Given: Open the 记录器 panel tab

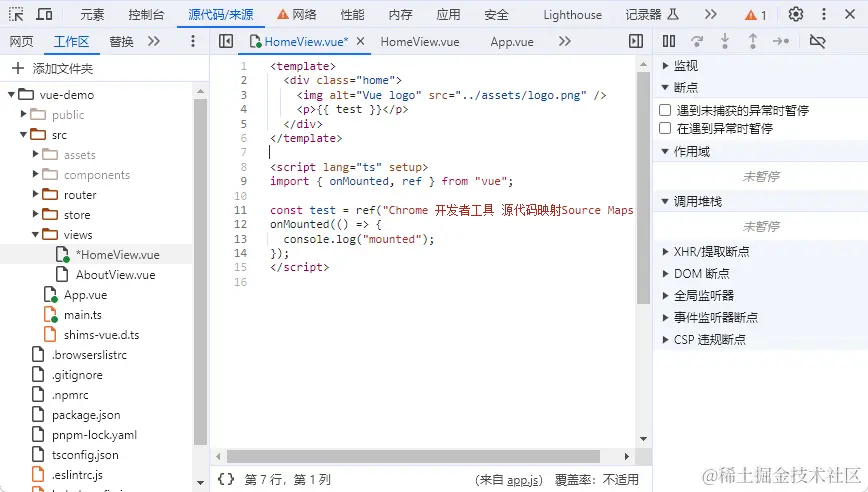Looking at the screenshot, I should (652, 15).
